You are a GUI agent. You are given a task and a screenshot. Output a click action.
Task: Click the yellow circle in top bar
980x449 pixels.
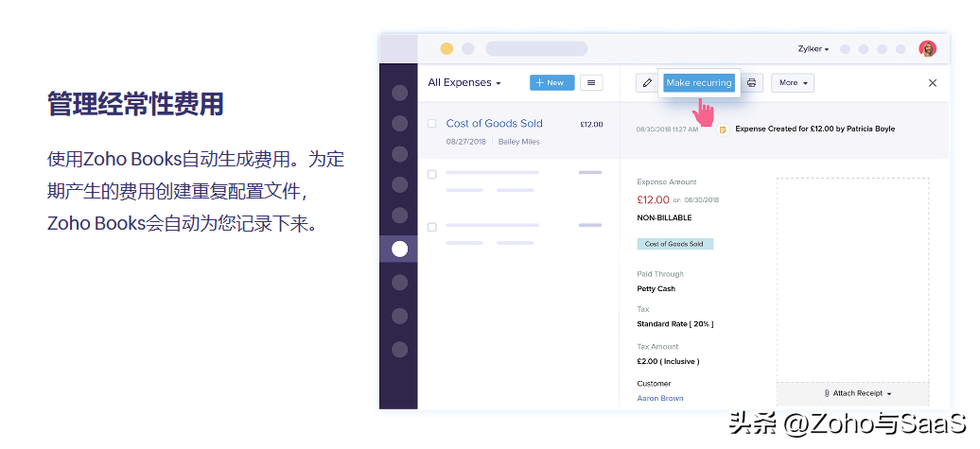[446, 49]
